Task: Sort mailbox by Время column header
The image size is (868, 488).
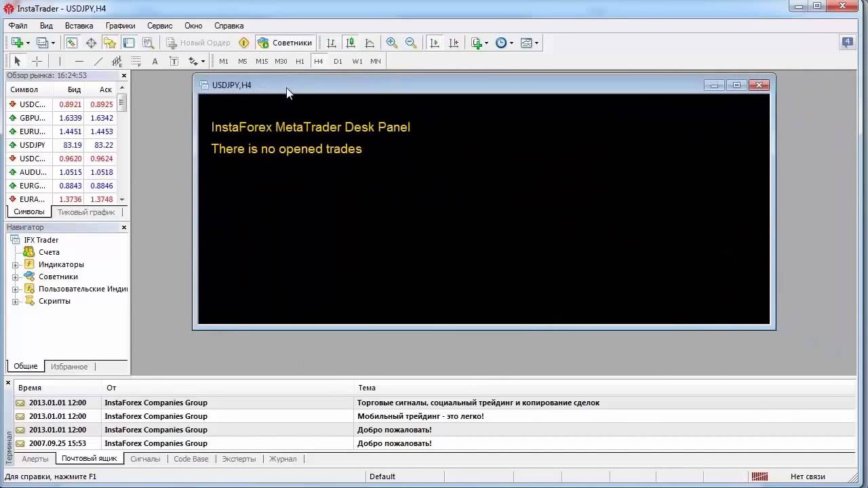Action: pos(58,388)
